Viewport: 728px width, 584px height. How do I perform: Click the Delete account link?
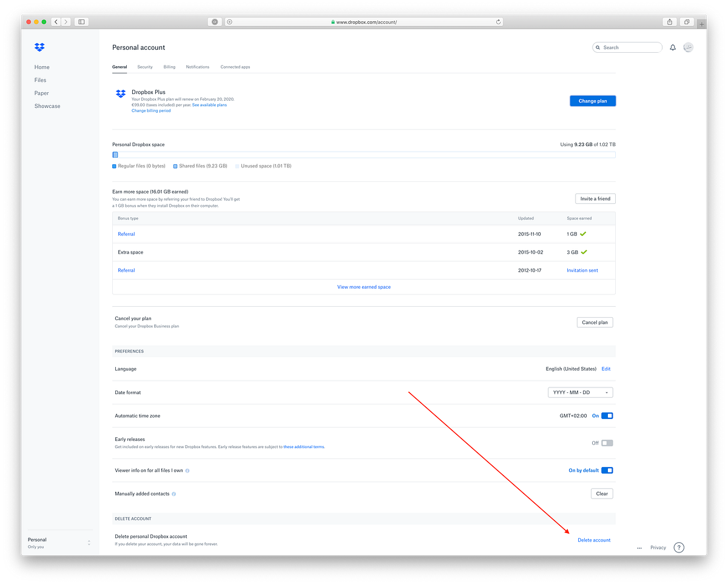[593, 540]
